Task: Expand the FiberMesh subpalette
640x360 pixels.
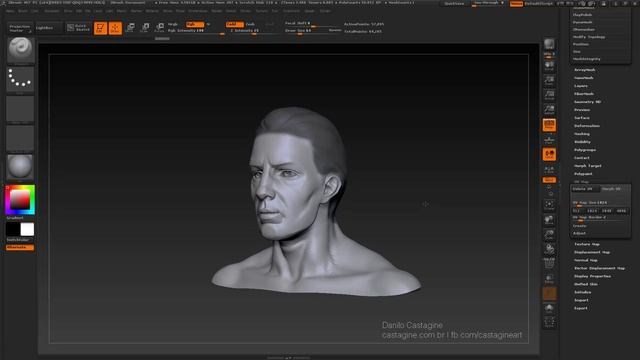Action: [584, 94]
